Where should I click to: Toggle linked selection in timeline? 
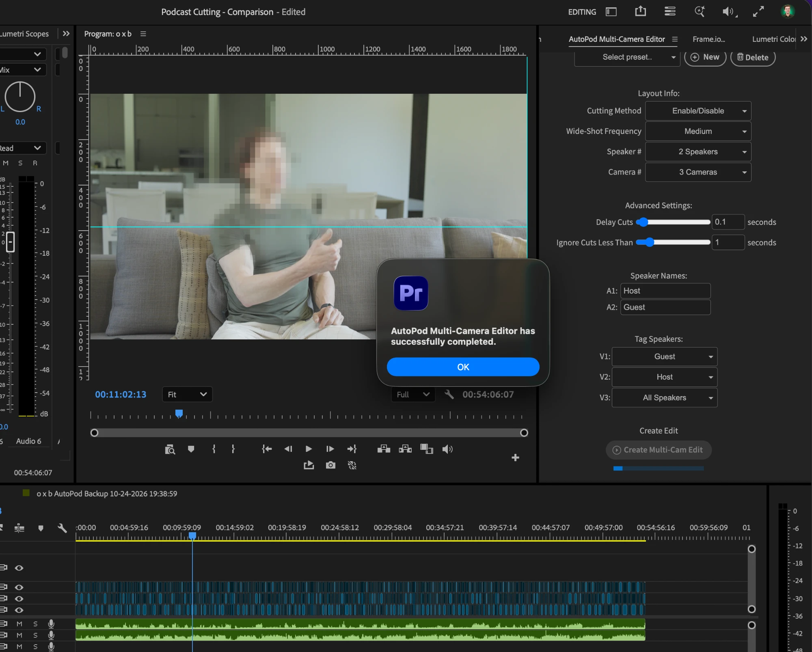pyautogui.click(x=19, y=528)
